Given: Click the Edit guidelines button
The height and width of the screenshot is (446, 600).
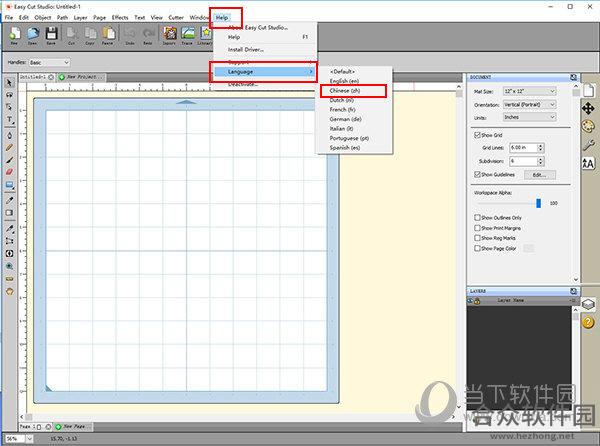Looking at the screenshot, I should pos(539,175).
